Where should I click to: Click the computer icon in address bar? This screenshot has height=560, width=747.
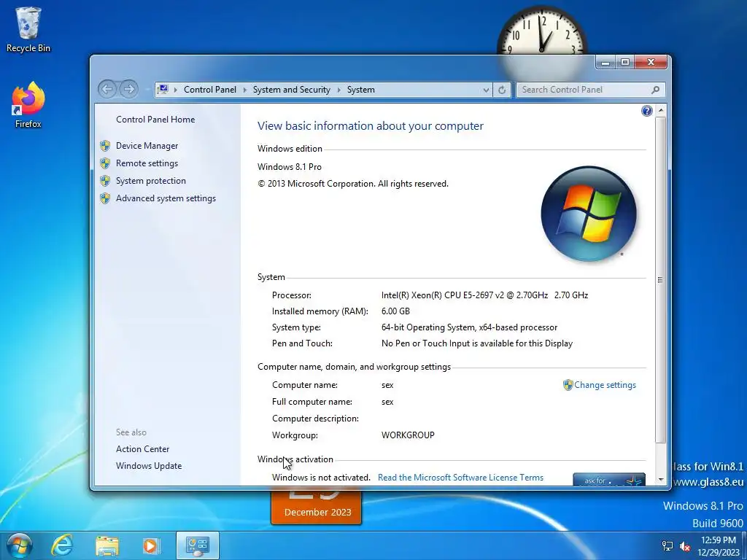point(163,90)
